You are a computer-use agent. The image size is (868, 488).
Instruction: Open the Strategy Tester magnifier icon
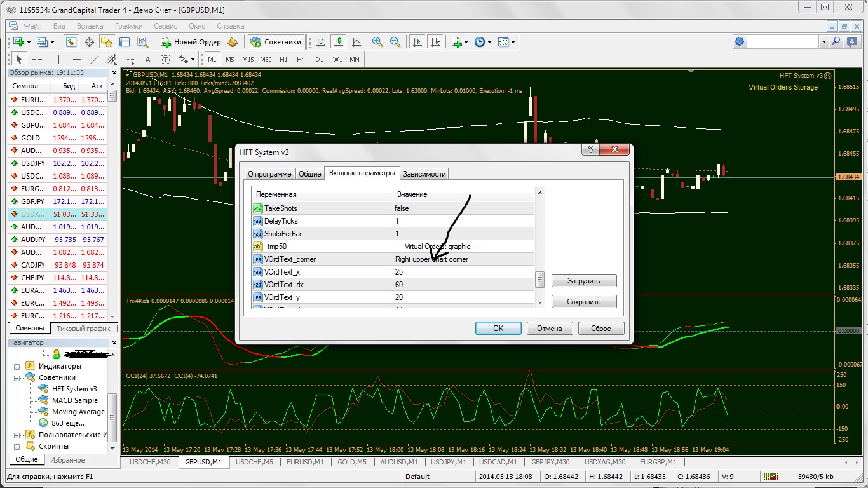point(142,42)
